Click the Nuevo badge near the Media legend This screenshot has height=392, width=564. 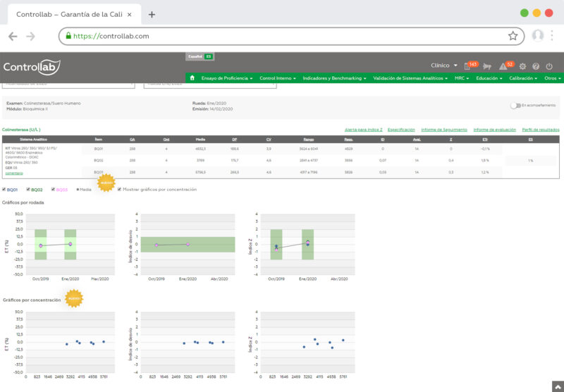point(106,183)
